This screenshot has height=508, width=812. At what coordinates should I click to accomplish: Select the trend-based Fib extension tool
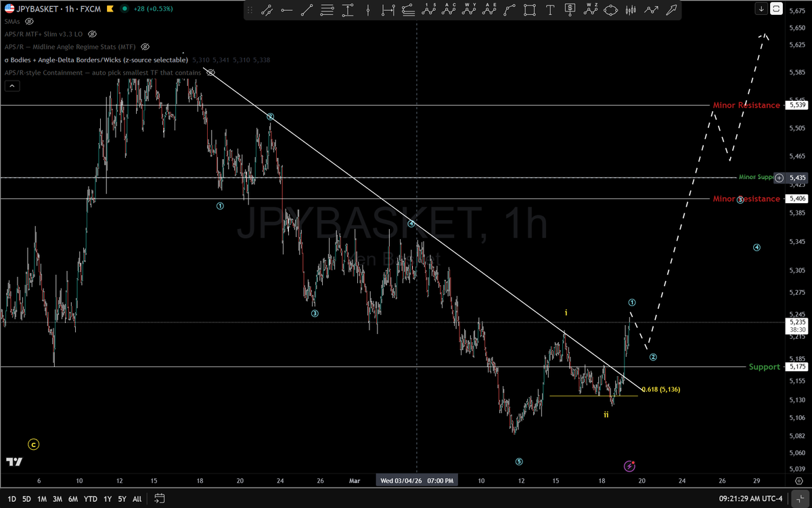tap(348, 10)
